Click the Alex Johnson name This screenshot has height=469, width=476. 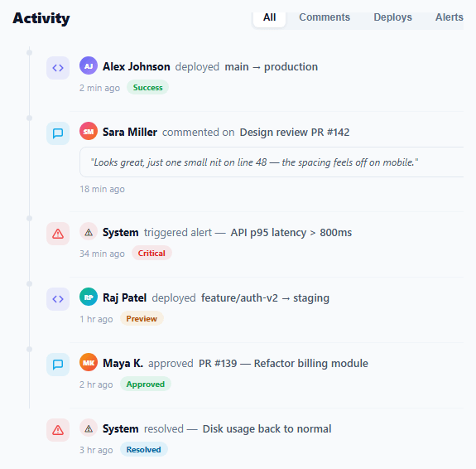point(137,67)
